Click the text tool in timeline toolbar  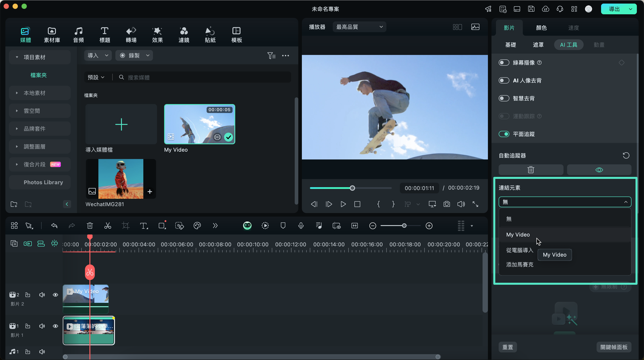pyautogui.click(x=144, y=226)
